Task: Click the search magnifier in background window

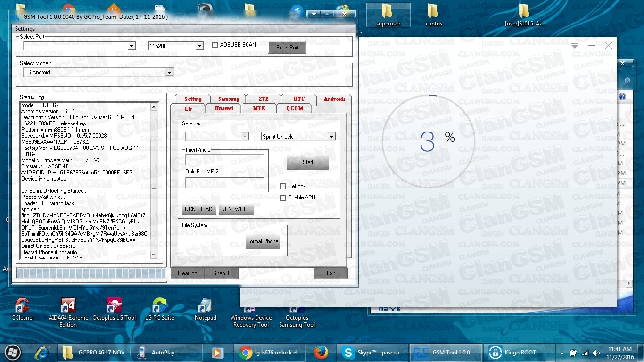Action: [x=627, y=81]
